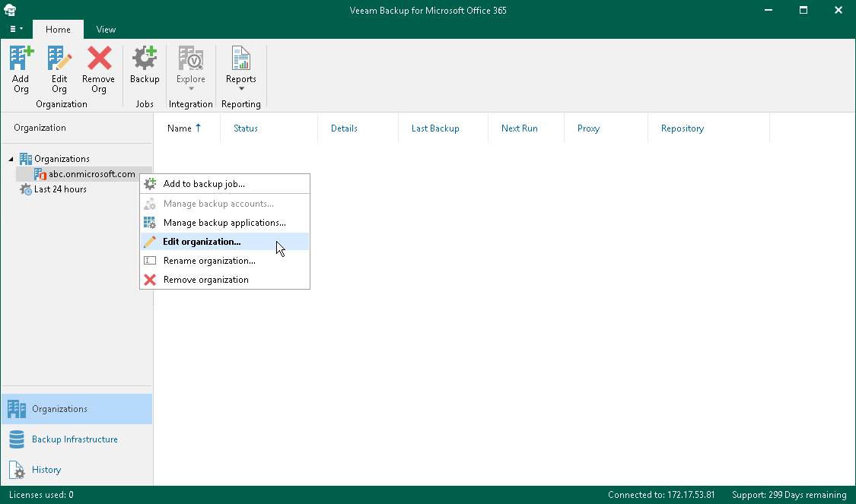Click Veeam application logo in title bar
This screenshot has height=504, width=856.
pyautogui.click(x=10, y=10)
